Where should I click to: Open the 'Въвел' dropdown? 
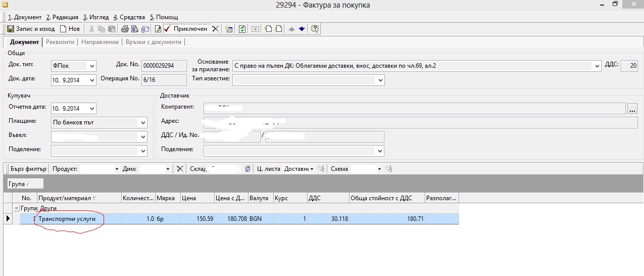point(143,137)
